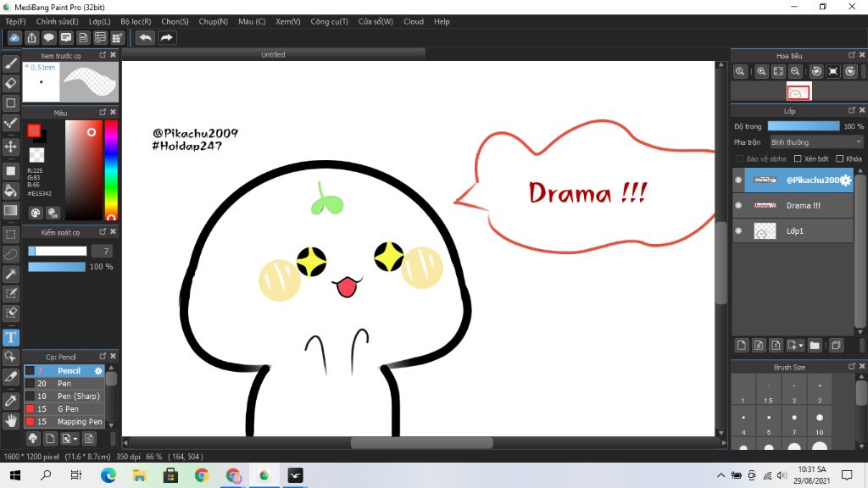Open the Cloud menu
The width and height of the screenshot is (868, 488).
[x=414, y=21]
